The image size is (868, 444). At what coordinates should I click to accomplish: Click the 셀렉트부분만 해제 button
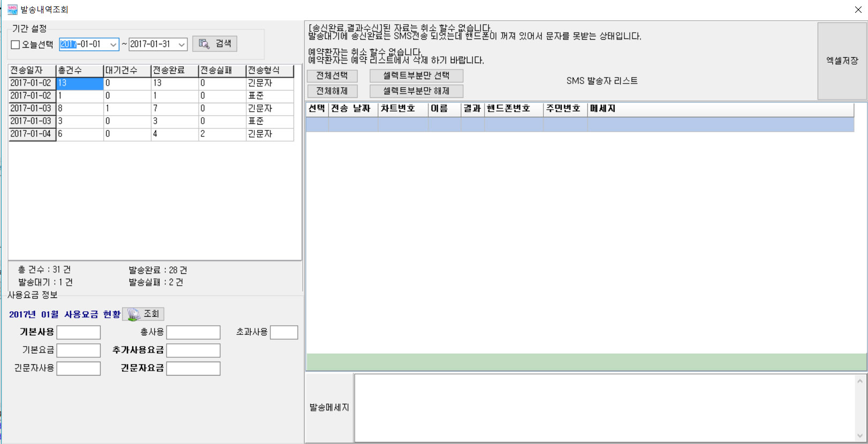click(x=416, y=91)
